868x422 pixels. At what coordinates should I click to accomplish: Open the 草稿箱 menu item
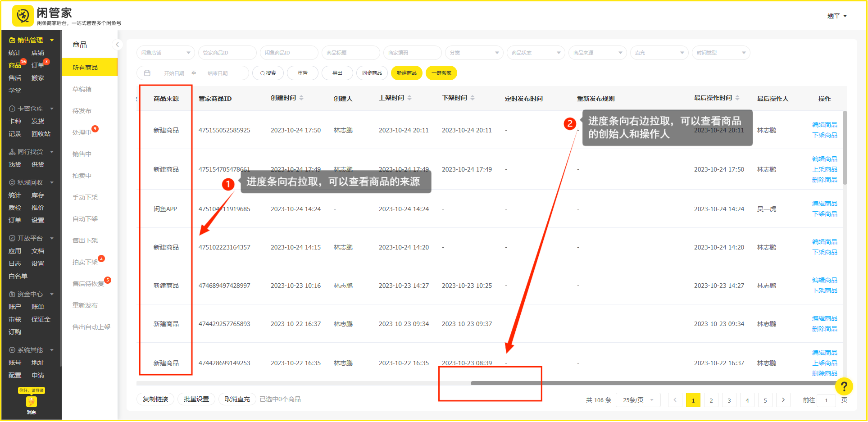point(82,89)
